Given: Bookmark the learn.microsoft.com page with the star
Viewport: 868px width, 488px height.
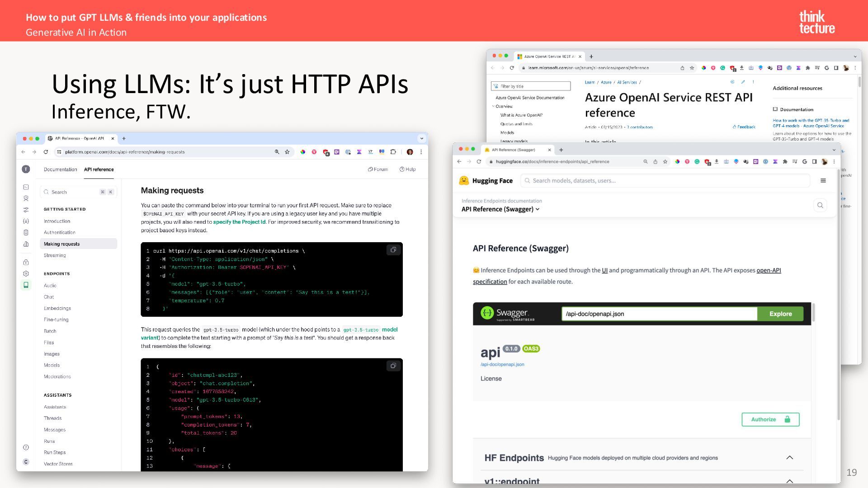Looking at the screenshot, I should (x=692, y=68).
